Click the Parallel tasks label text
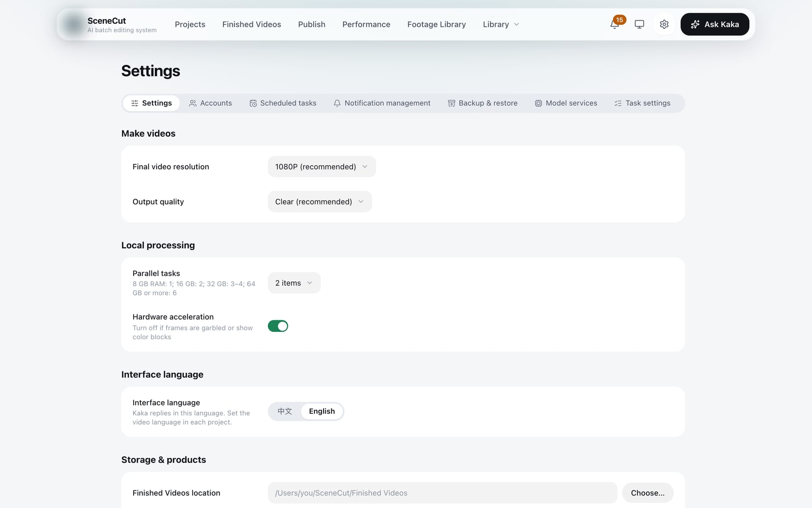Screen dimensions: 812x508 [x=156, y=273]
